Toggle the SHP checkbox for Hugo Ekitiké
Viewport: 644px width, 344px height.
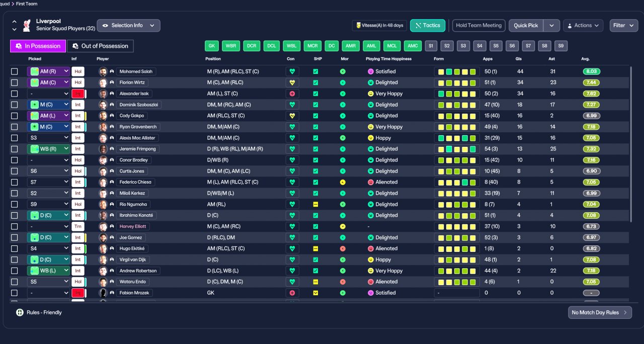tap(315, 248)
